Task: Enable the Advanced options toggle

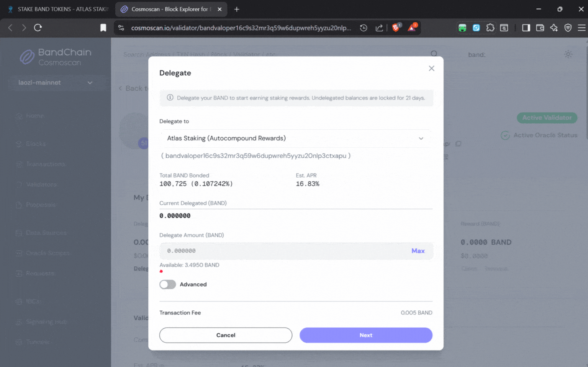Action: [167, 284]
